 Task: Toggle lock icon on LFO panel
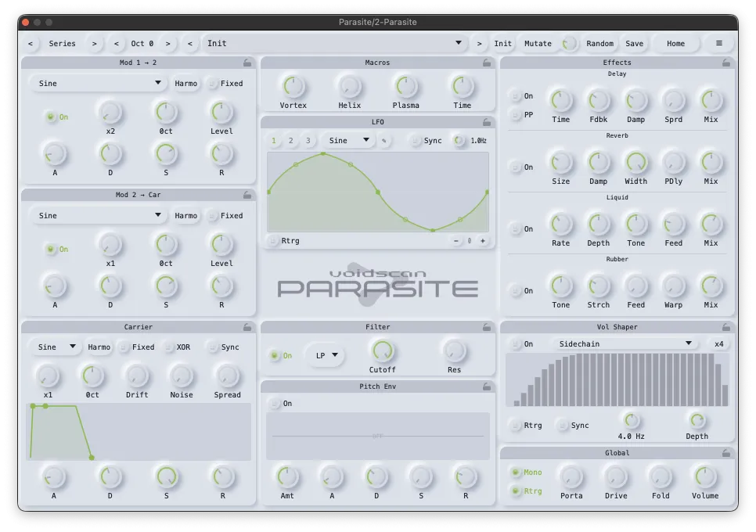point(487,122)
